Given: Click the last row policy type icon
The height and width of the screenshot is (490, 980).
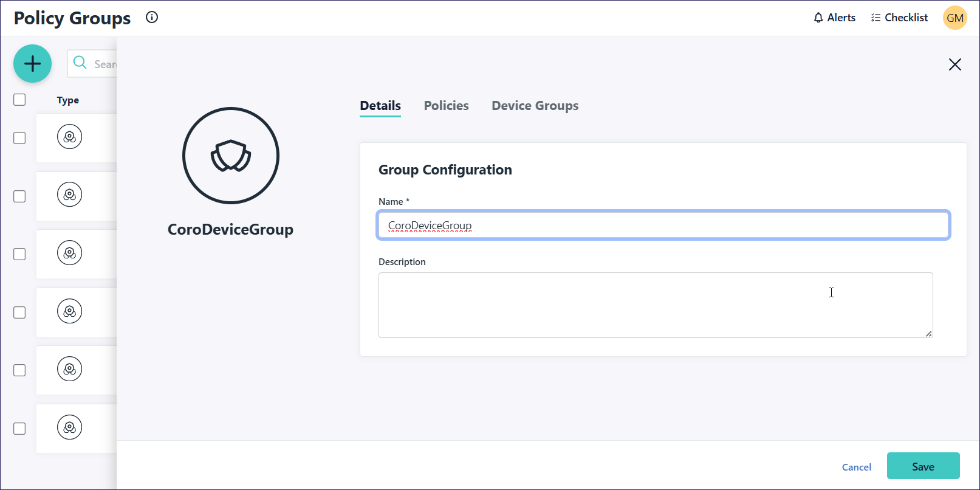Looking at the screenshot, I should 70,427.
